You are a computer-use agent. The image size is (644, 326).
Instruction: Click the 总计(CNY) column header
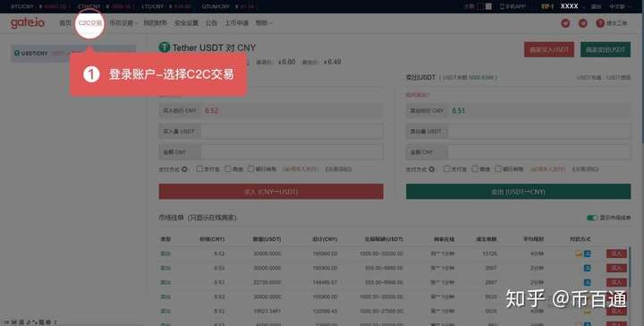(x=325, y=239)
